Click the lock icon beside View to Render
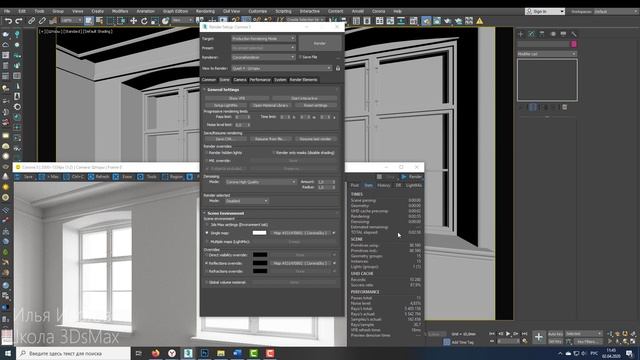The height and width of the screenshot is (360, 640). (338, 68)
